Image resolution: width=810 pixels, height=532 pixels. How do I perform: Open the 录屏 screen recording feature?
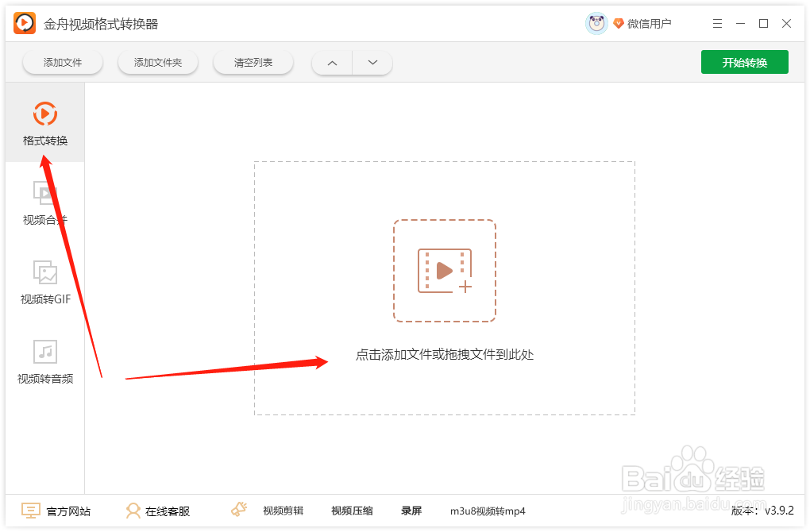pyautogui.click(x=411, y=511)
